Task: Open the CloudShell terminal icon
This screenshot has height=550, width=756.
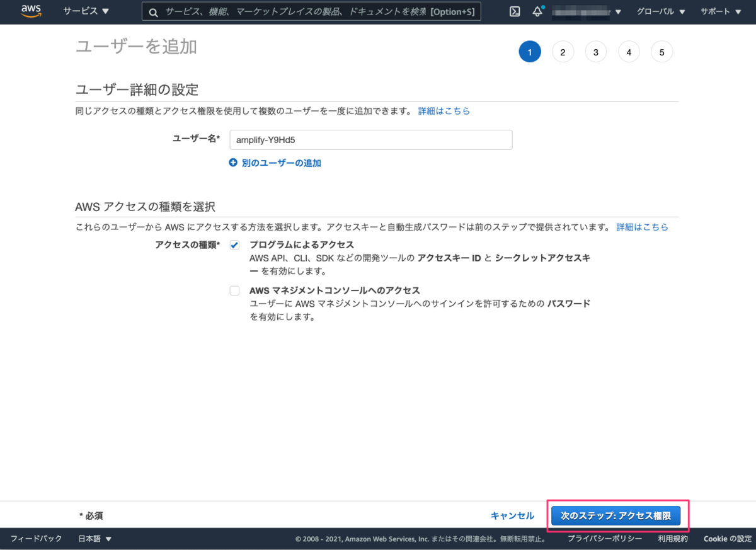Action: coord(514,11)
